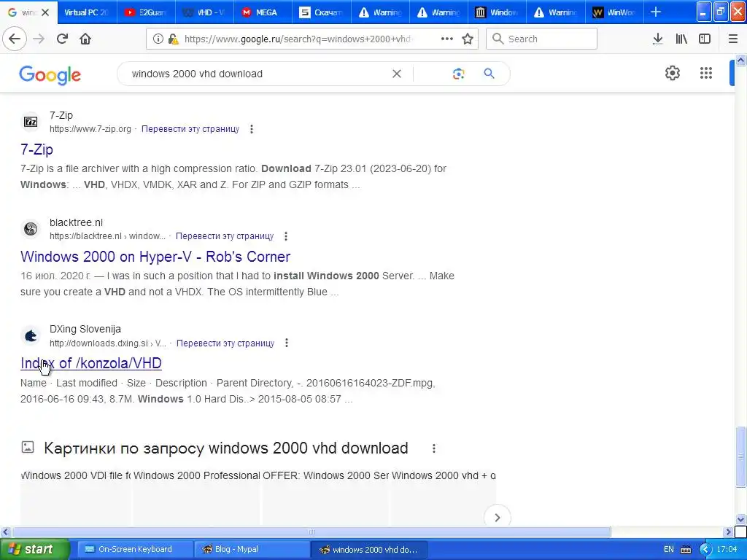Open Windows 2000 on Hyper-V - Rob's Corner link
This screenshot has width=747, height=560.
pos(155,257)
